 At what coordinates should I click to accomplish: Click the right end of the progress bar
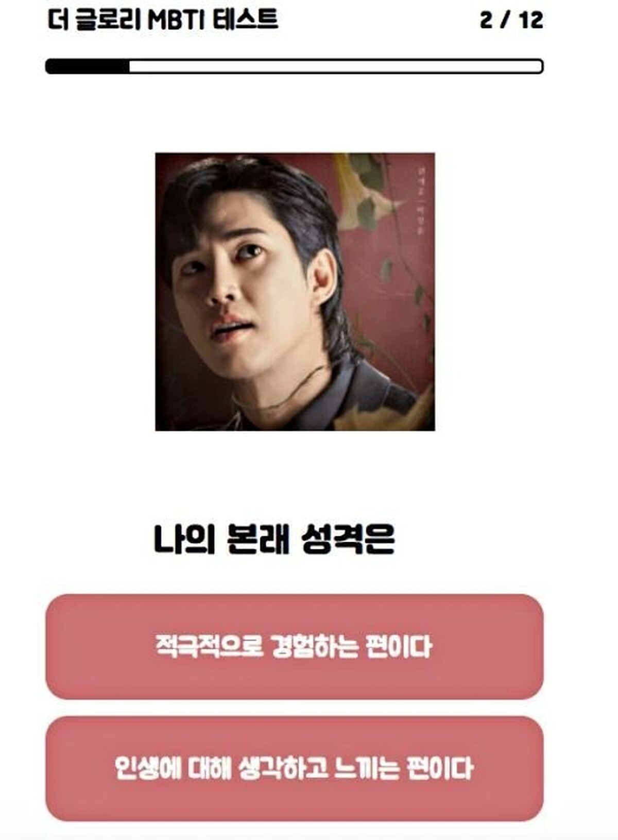point(538,66)
